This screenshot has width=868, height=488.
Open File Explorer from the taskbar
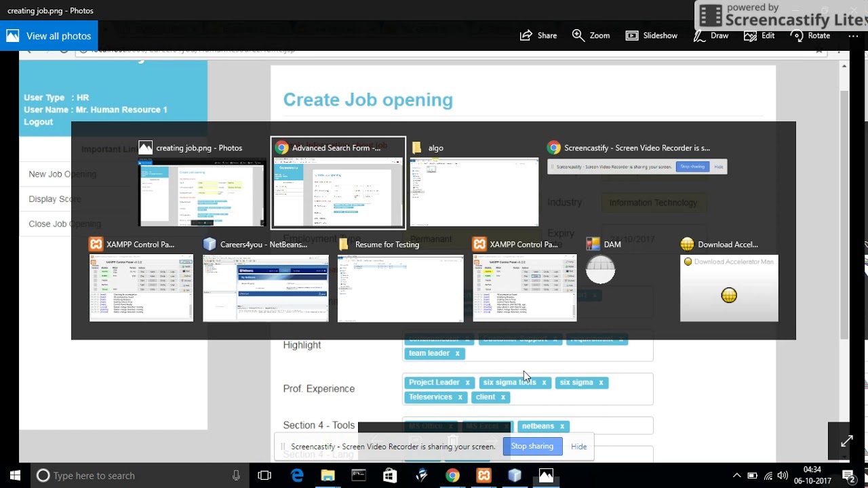pos(328,475)
